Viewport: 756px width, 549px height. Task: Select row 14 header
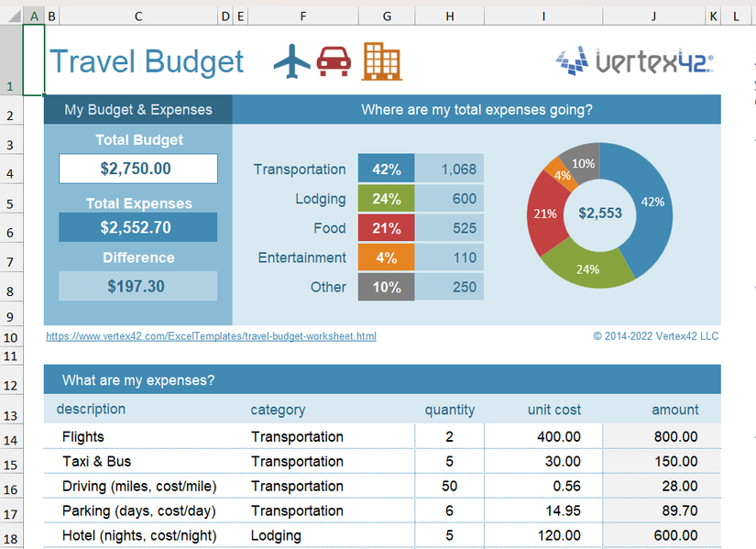click(x=10, y=440)
